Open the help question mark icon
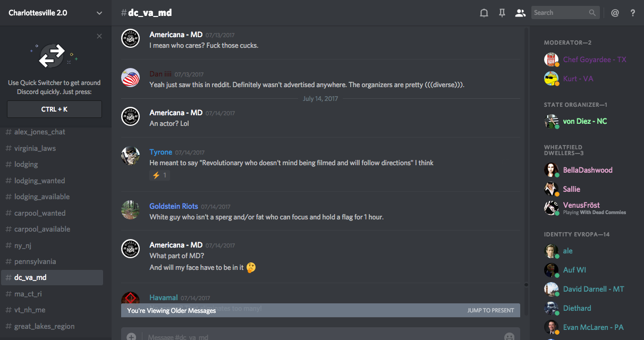Viewport: 644px width, 340px height. 632,13
